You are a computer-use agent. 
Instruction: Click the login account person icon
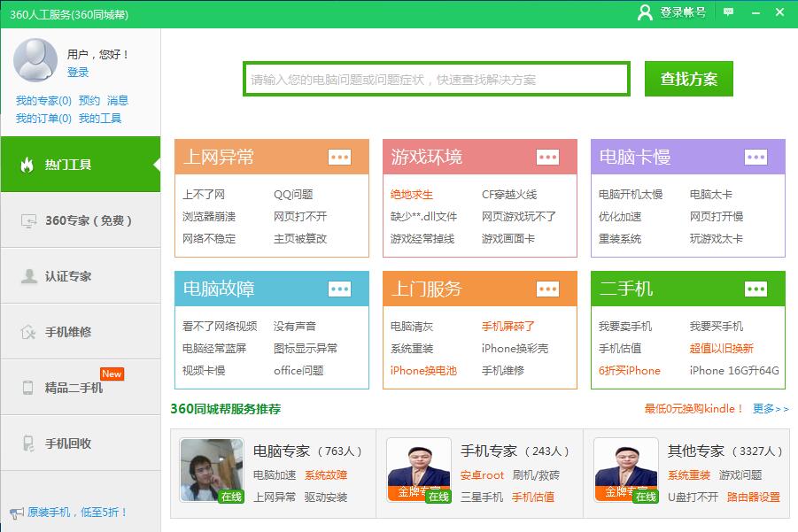coord(645,12)
